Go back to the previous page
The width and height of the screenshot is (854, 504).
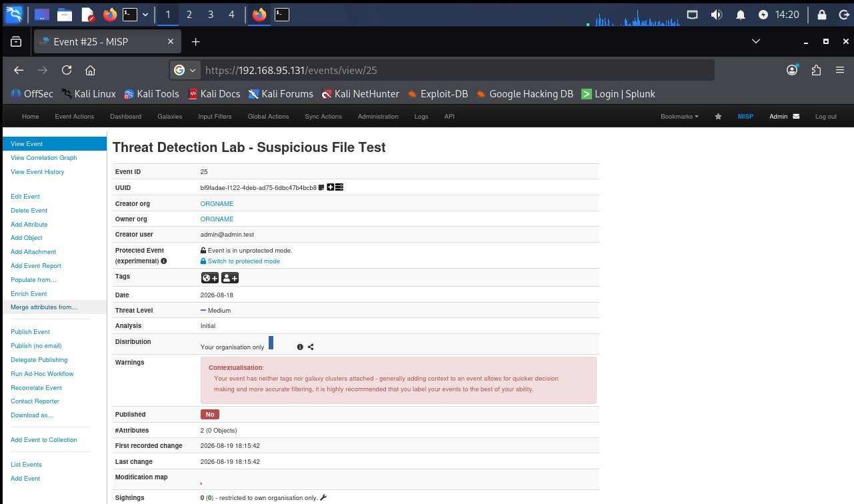(19, 70)
